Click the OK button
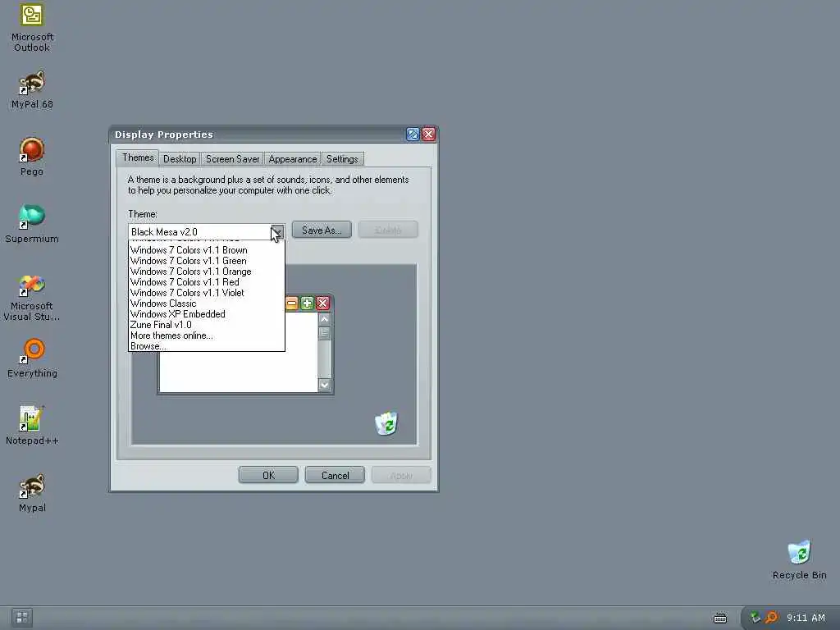Viewport: 840px width, 630px height. click(x=268, y=475)
